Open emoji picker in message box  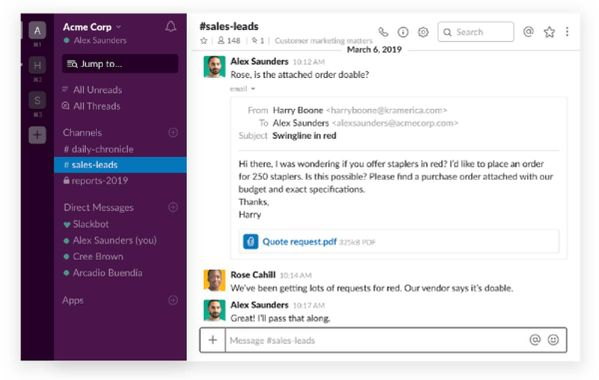(553, 340)
